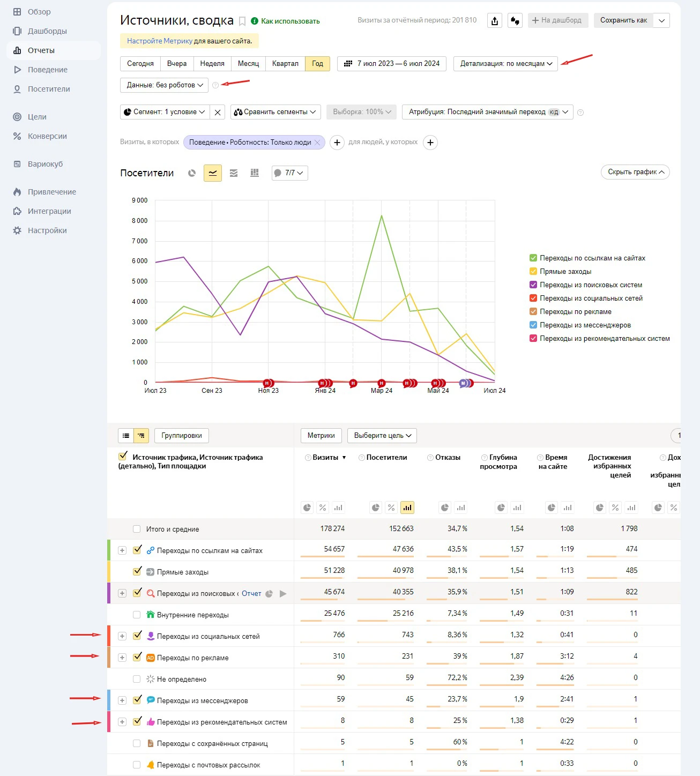Open the Как использовать help link

click(x=290, y=21)
